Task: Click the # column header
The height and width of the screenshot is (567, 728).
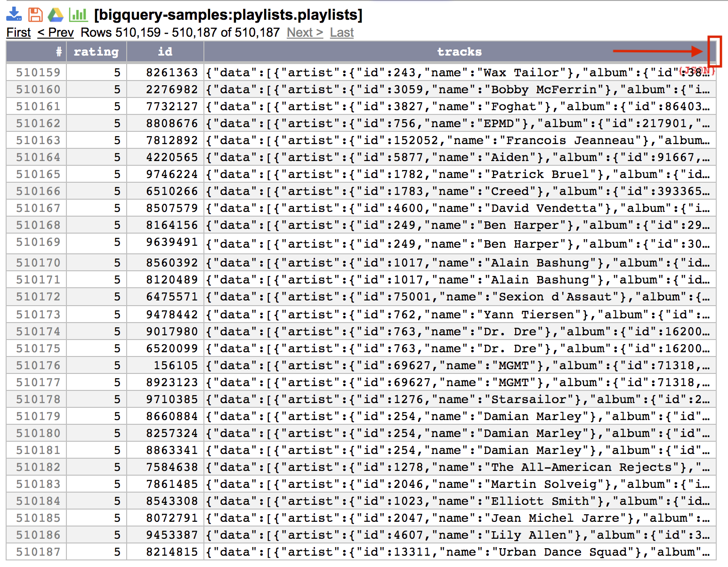Action: pyautogui.click(x=58, y=52)
